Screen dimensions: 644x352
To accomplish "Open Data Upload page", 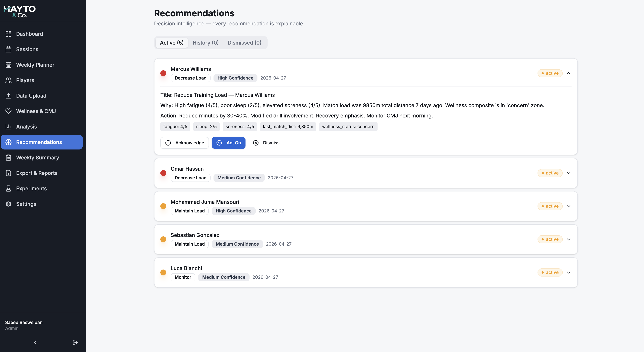I will [42, 96].
